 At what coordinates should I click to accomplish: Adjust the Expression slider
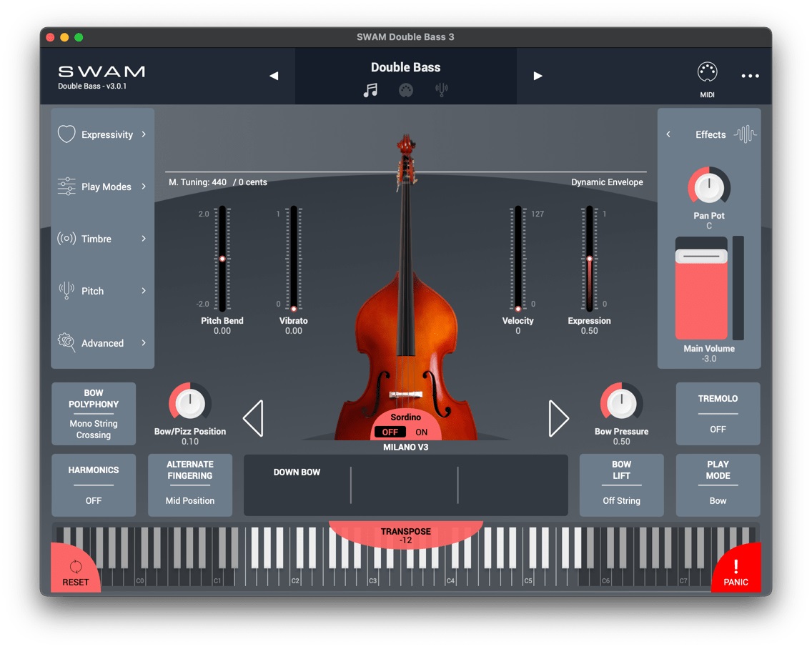(x=589, y=259)
